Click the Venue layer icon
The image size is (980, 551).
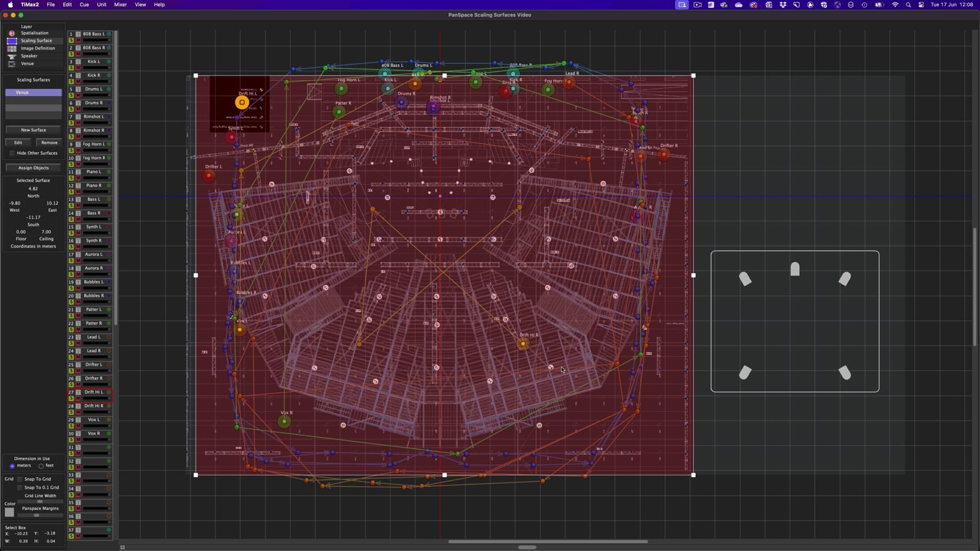[x=12, y=64]
